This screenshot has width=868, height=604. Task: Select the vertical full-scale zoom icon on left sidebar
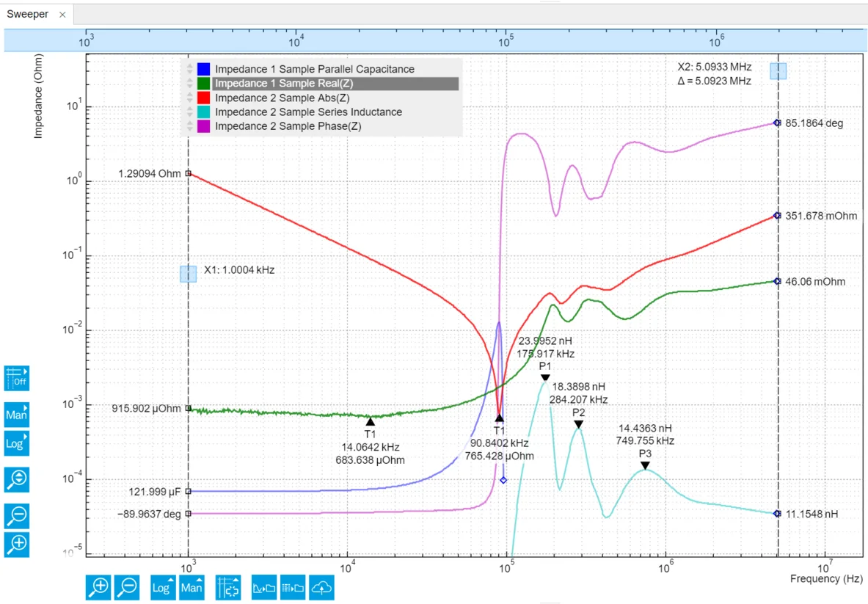[16, 479]
